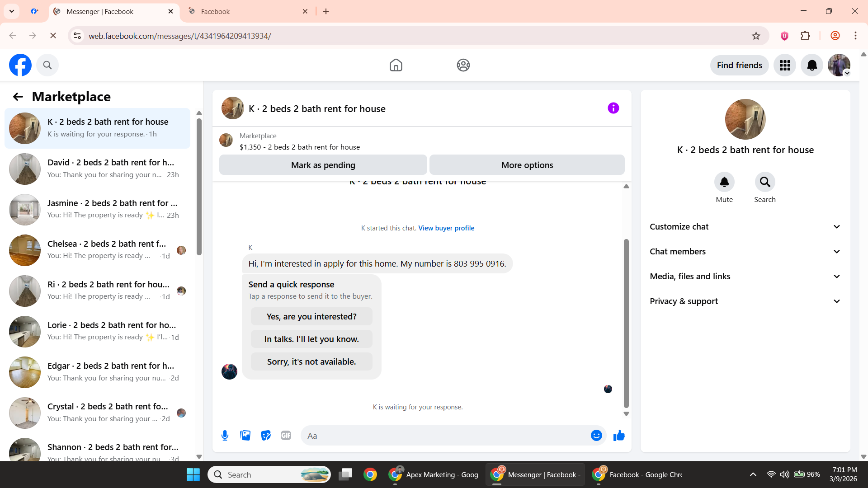Expand the Chat members section

click(745, 252)
